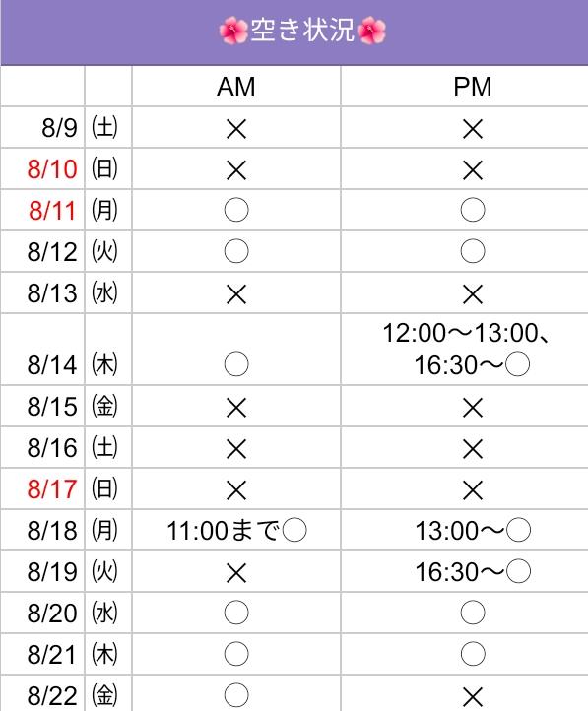Click the 空き状況 title banner
This screenshot has width=588, height=711.
pyautogui.click(x=294, y=32)
